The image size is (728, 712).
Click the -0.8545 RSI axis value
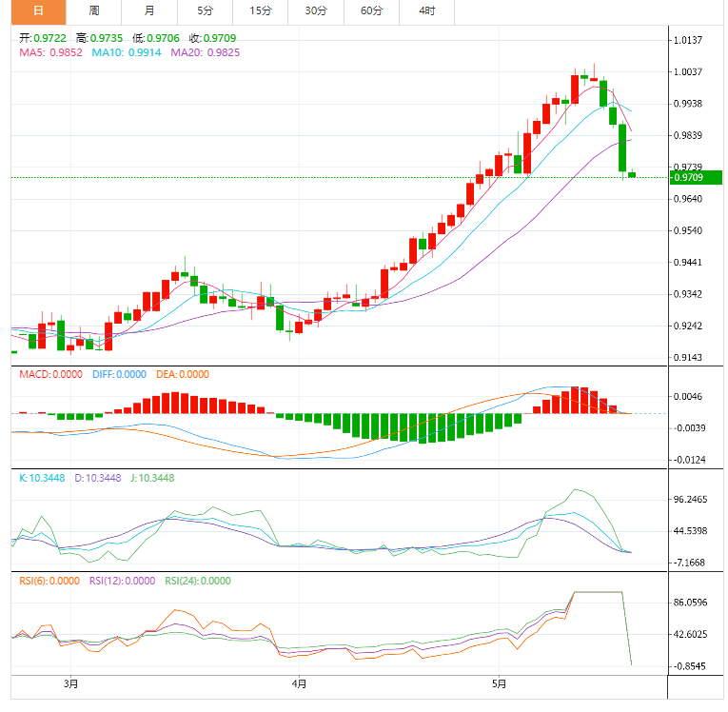pos(689,666)
